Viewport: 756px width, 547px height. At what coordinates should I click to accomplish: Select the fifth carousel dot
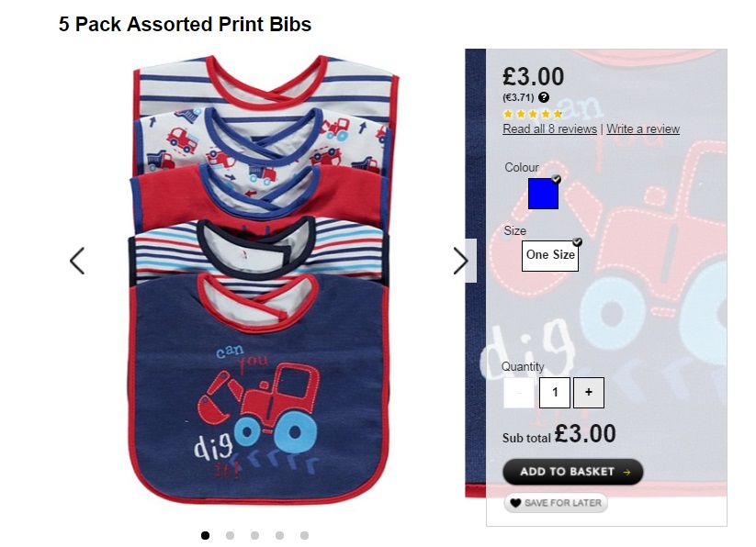point(304,535)
